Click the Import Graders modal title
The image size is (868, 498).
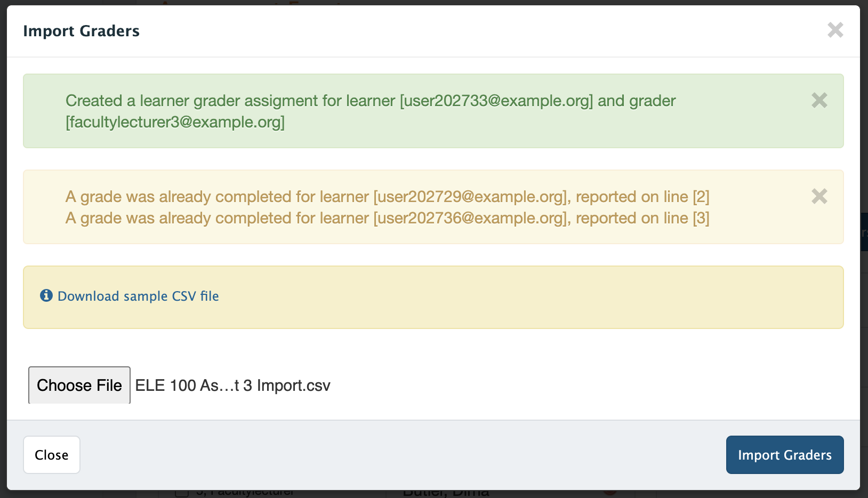point(81,31)
